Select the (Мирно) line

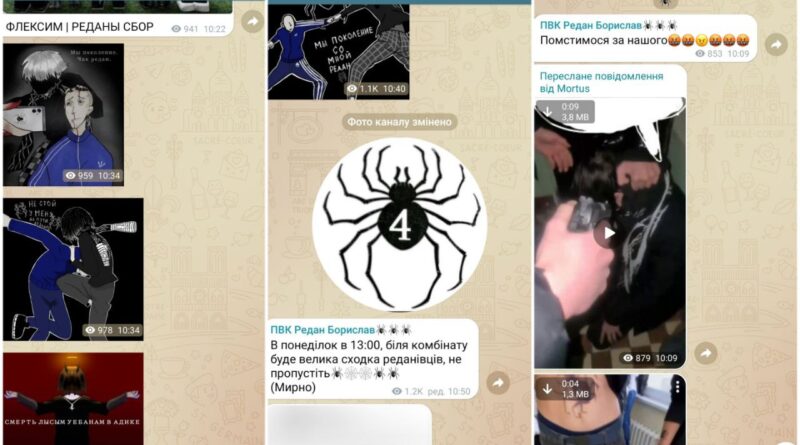click(293, 388)
